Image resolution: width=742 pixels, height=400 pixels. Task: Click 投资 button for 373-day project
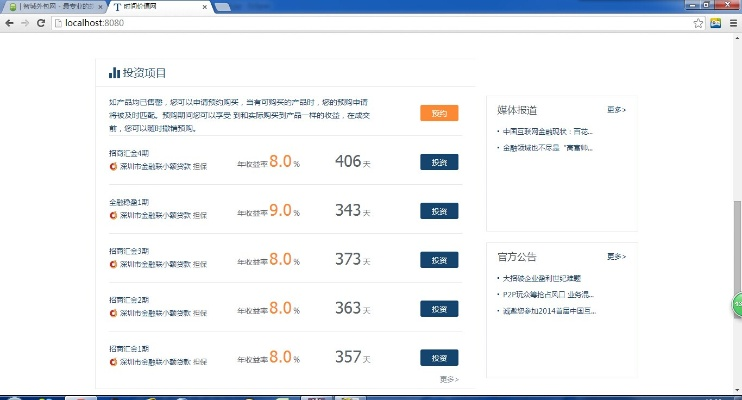[x=439, y=260]
